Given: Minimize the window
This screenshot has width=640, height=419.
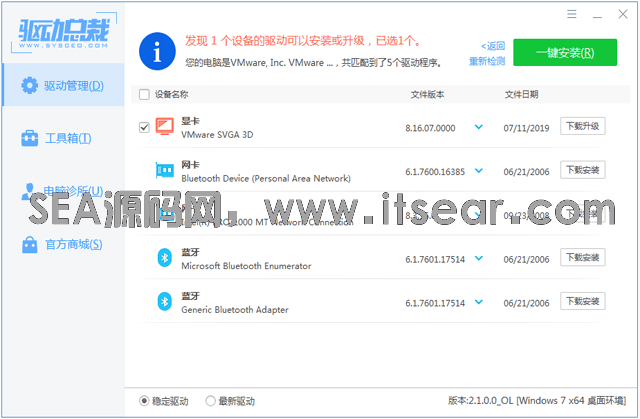Looking at the screenshot, I should (x=597, y=16).
